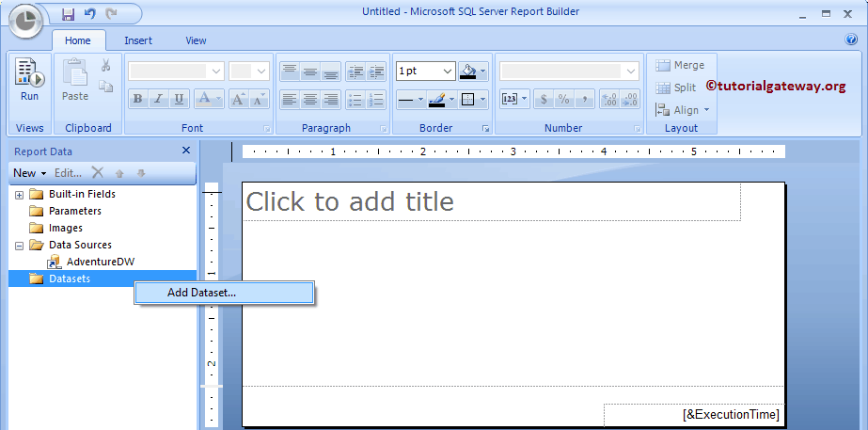Viewport: 868px width, 430px height.
Task: Toggle italic formatting
Action: [158, 99]
